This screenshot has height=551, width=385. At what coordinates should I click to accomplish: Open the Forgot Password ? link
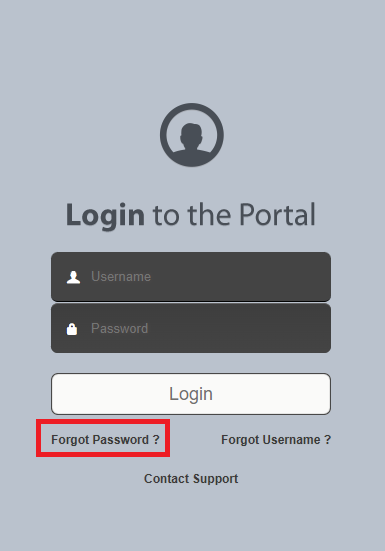pos(105,440)
